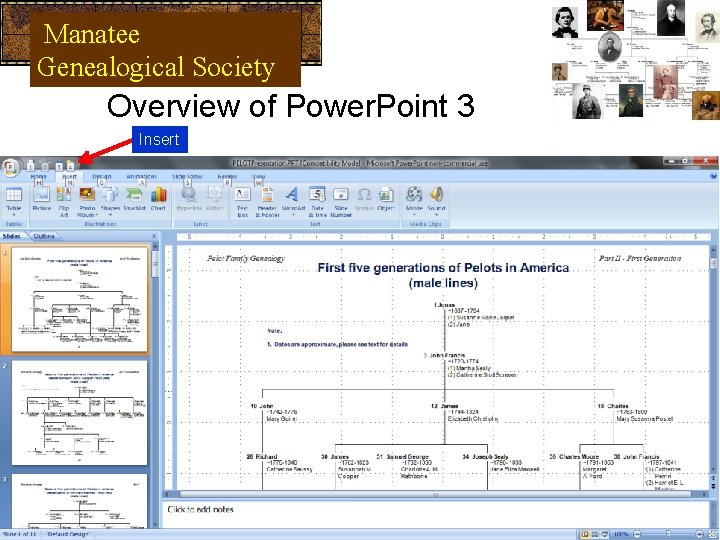The height and width of the screenshot is (540, 720).
Task: Open the Design ribbon tab
Action: click(x=101, y=176)
